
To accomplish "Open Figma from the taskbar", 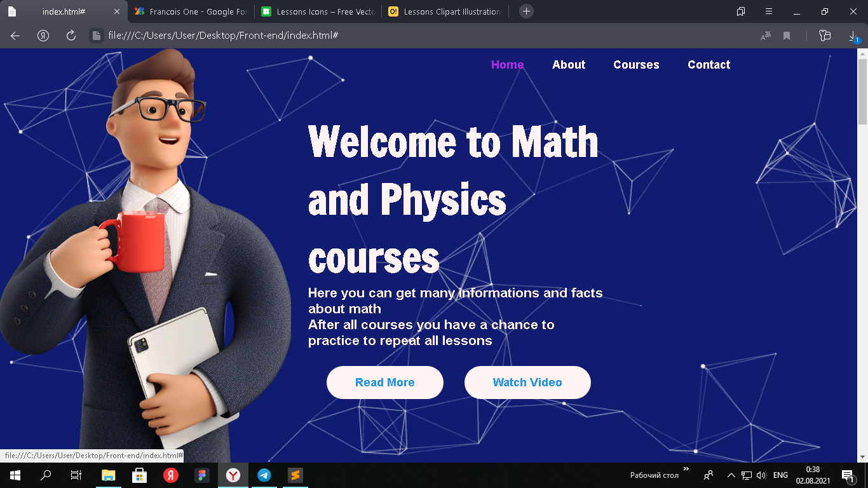I will pos(202,475).
